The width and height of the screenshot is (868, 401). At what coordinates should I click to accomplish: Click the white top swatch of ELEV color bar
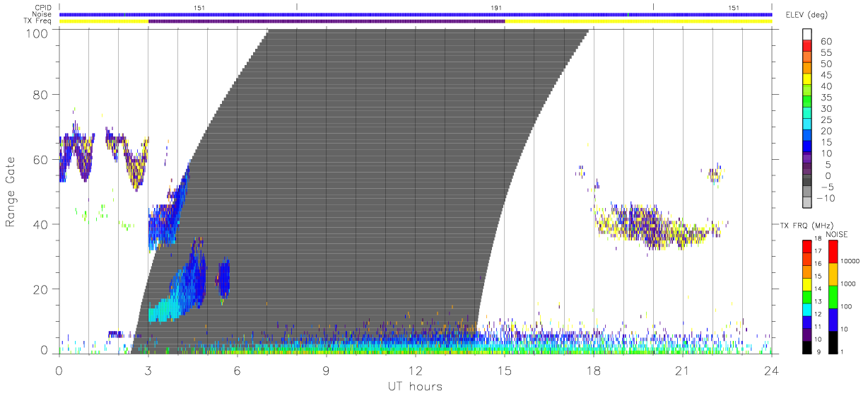tap(807, 35)
